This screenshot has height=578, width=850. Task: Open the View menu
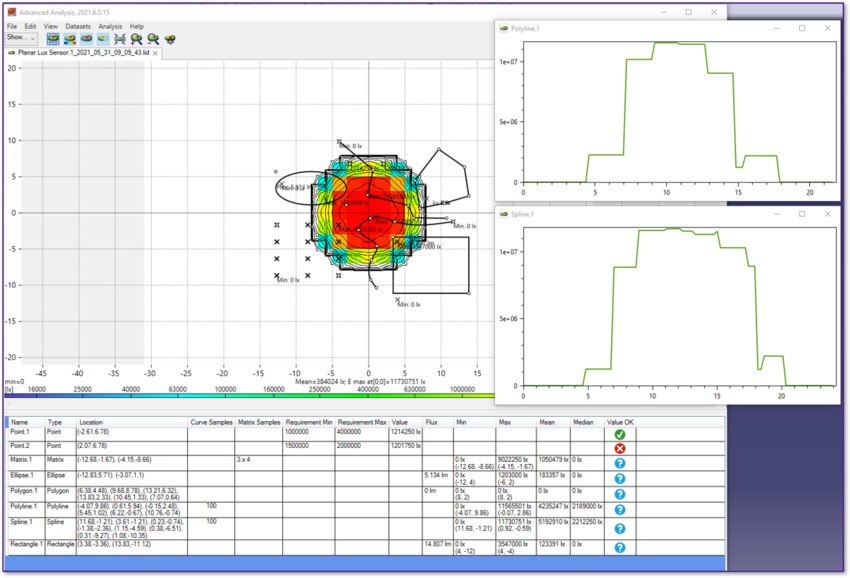[x=50, y=26]
